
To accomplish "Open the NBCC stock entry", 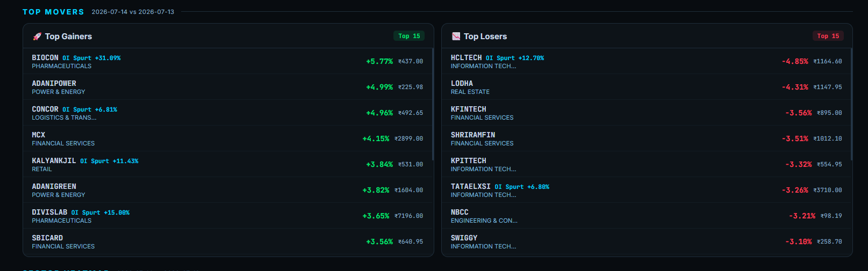I will (647, 216).
